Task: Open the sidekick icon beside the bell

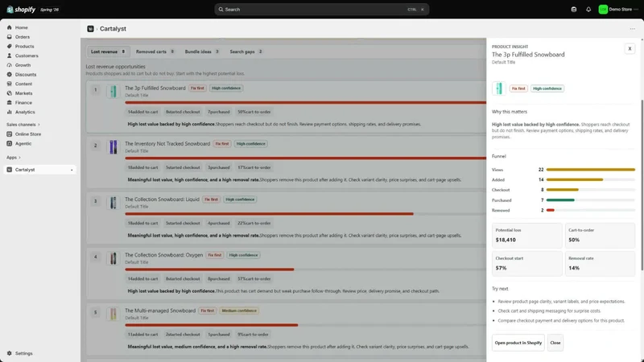Action: [574, 10]
